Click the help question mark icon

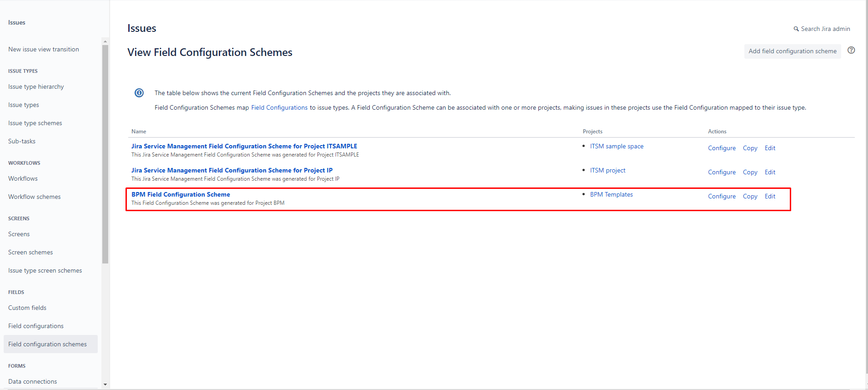coord(851,51)
